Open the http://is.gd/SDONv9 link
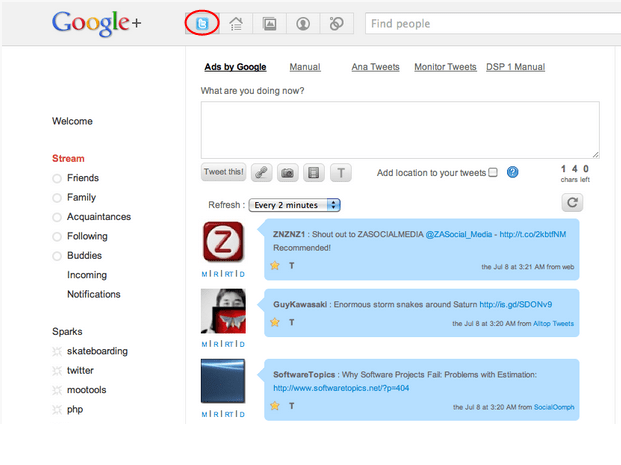The height and width of the screenshot is (465, 621). [x=516, y=304]
